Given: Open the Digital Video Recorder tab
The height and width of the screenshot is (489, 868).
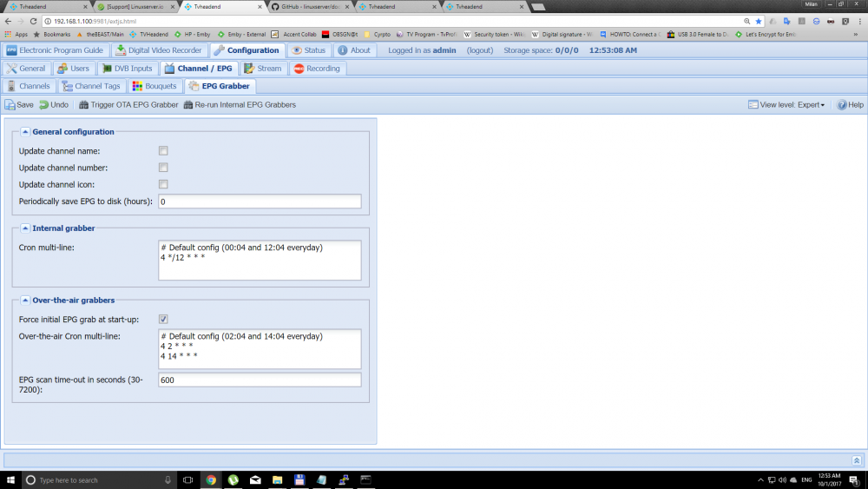Looking at the screenshot, I should coord(159,50).
